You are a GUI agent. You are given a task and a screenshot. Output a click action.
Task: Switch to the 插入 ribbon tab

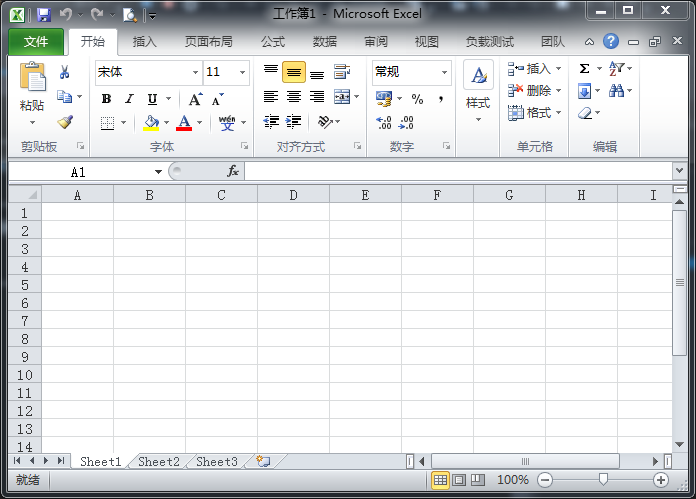point(145,42)
